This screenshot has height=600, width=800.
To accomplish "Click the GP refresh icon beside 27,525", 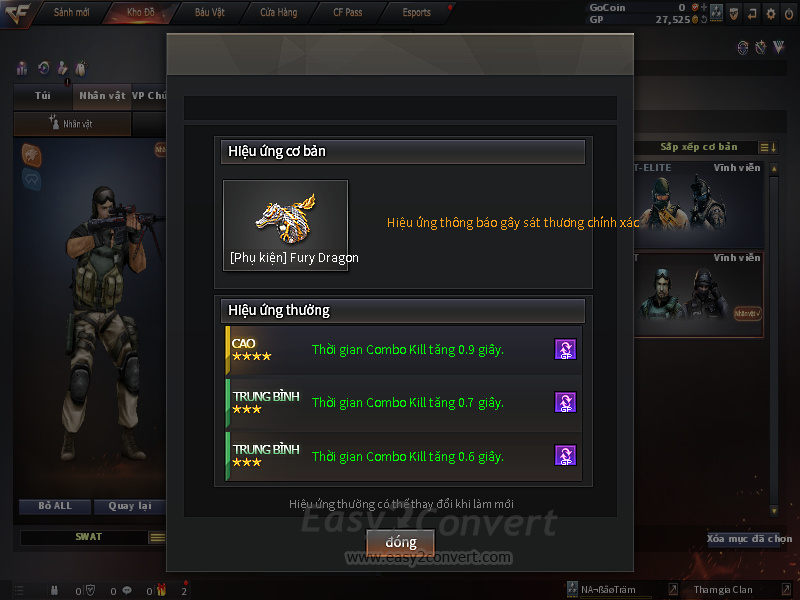I will (704, 19).
